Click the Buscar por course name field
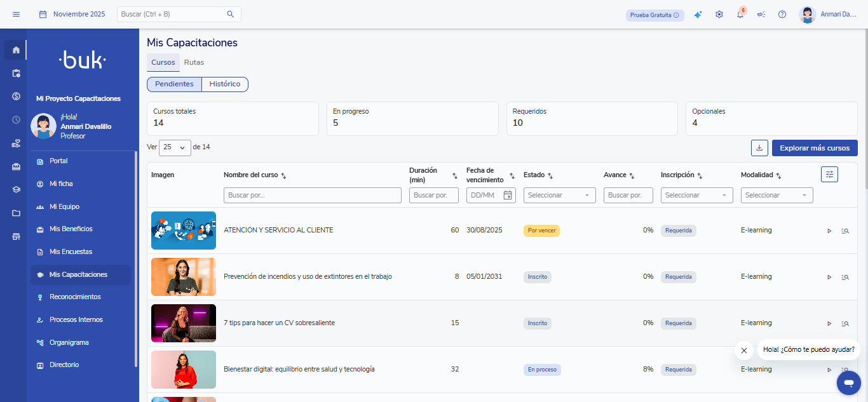 312,196
